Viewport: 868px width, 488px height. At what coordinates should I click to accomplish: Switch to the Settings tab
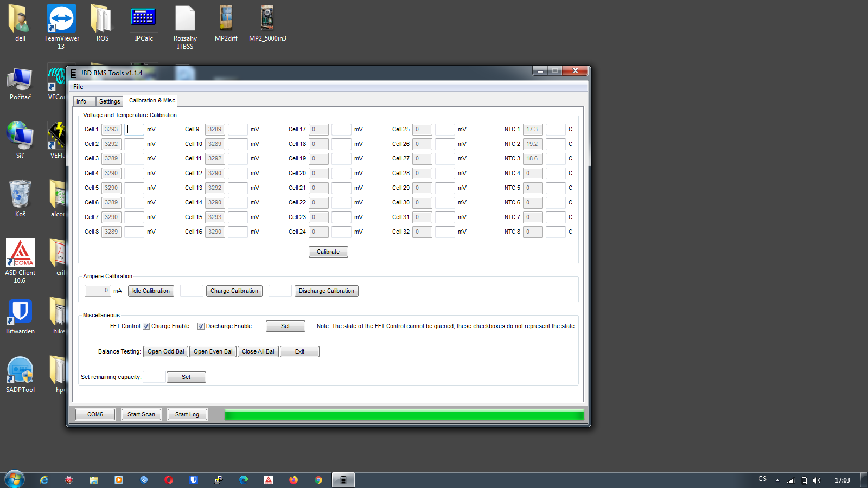click(110, 101)
